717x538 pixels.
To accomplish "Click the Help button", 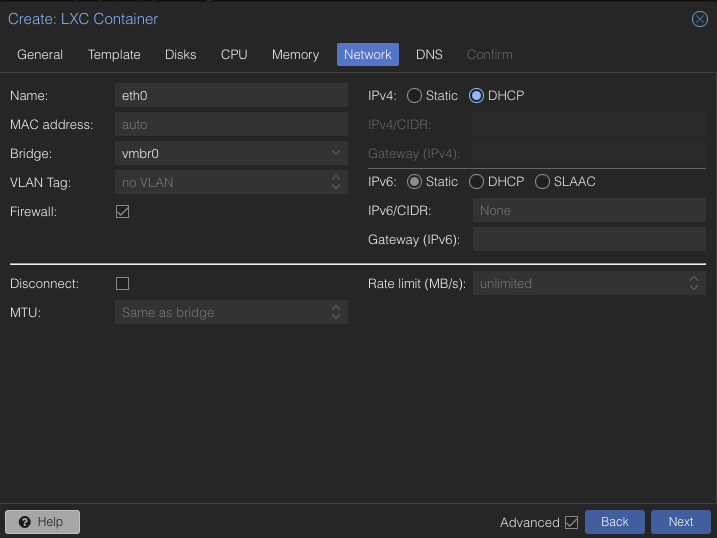I will pos(42,522).
